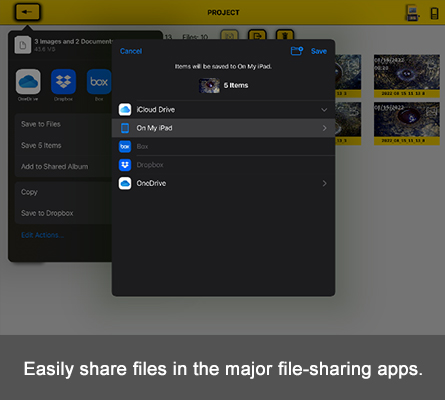445x400 pixels.
Task: Click the Box icon in locations list
Action: [125, 146]
